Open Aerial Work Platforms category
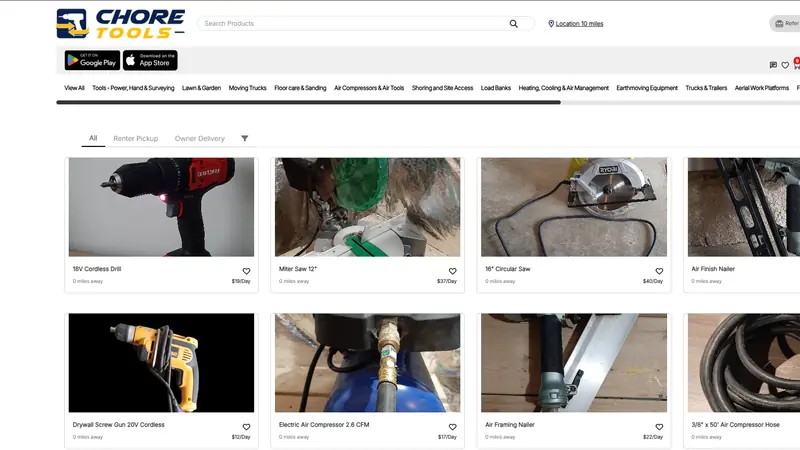800x450 pixels. coord(762,88)
